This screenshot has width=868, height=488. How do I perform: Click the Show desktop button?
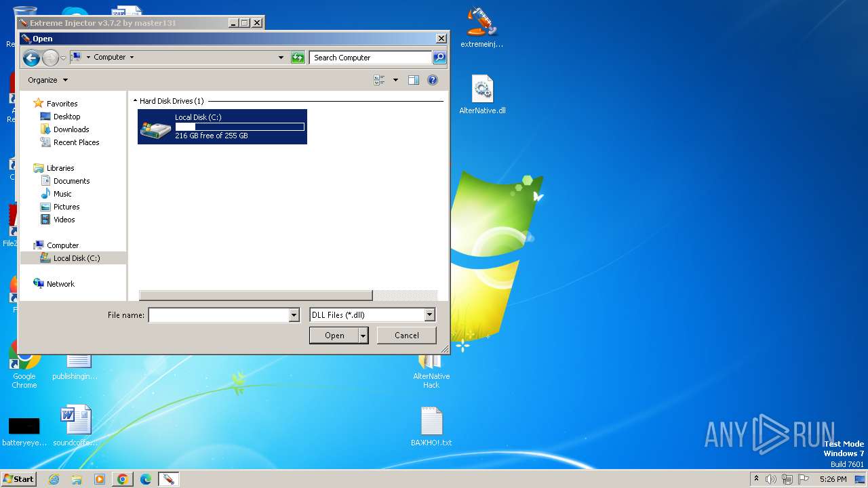coord(860,479)
